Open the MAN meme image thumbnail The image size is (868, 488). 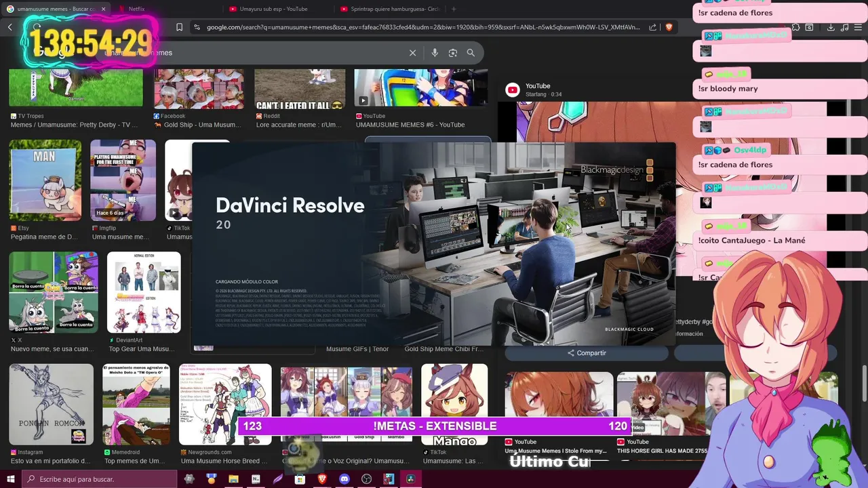pyautogui.click(x=45, y=180)
